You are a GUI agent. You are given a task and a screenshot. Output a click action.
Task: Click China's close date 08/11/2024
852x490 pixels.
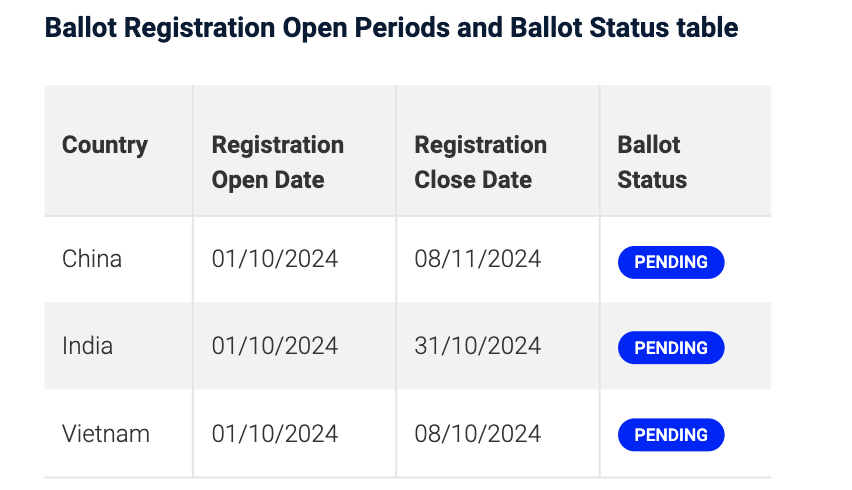(x=478, y=259)
